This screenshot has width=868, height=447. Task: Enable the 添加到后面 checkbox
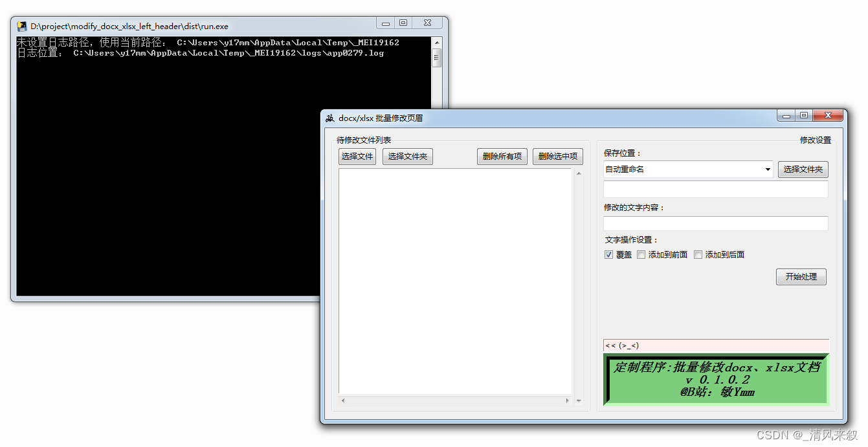click(698, 255)
